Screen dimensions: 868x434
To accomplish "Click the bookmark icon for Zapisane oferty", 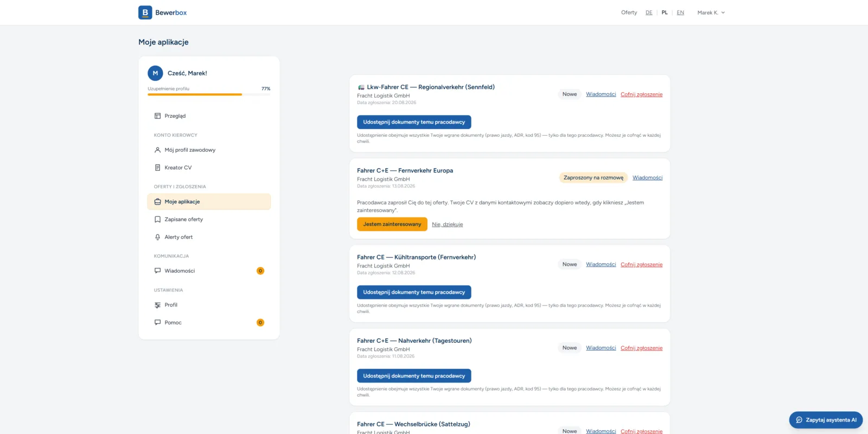I will pos(157,220).
